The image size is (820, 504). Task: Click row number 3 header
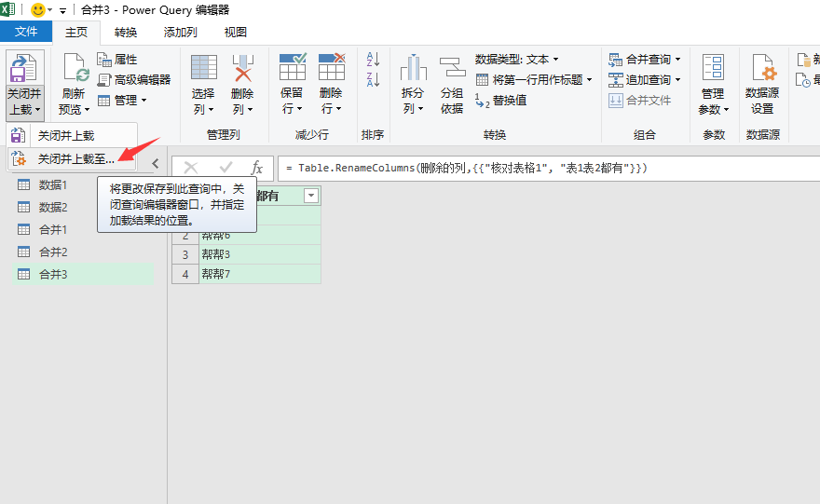click(185, 254)
